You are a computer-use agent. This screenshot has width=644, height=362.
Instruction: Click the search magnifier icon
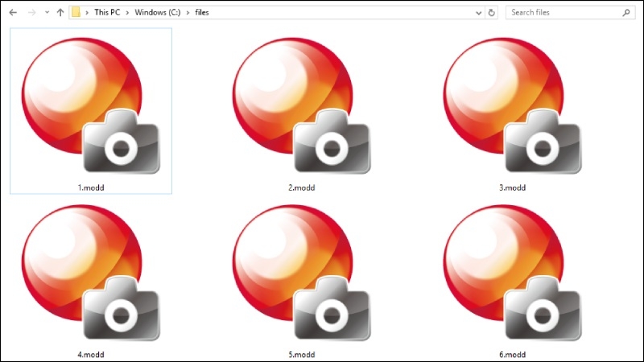click(626, 13)
